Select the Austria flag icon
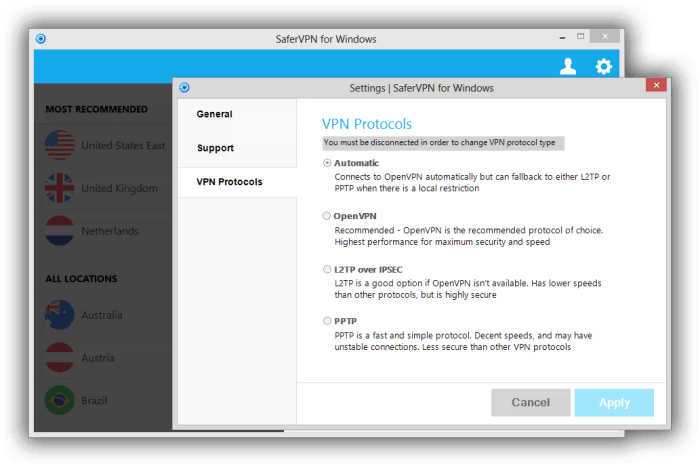Image resolution: width=700 pixels, height=466 pixels. coord(59,358)
